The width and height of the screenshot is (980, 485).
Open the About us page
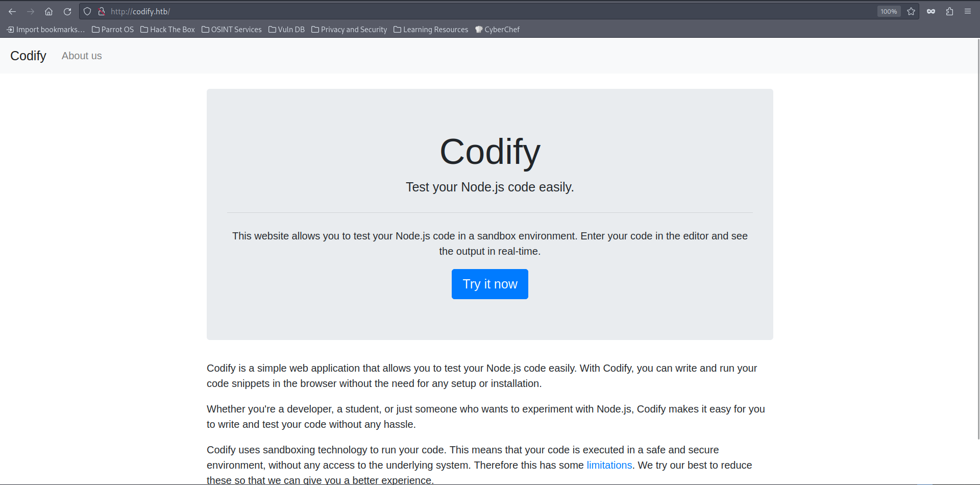pyautogui.click(x=82, y=56)
